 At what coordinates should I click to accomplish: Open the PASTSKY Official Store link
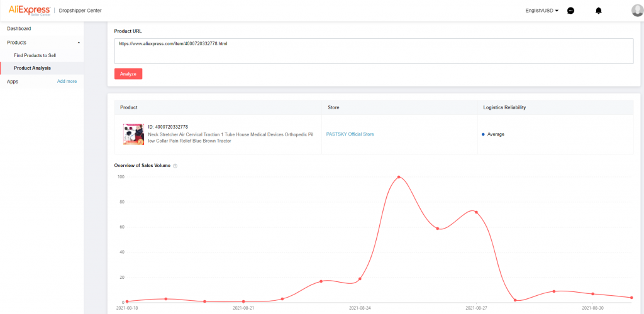click(x=350, y=134)
